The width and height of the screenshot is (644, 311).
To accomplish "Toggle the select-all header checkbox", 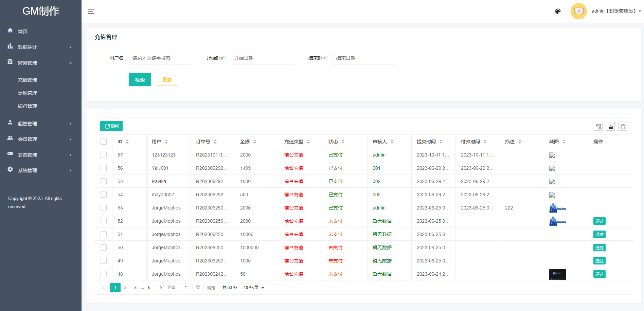I will click(104, 142).
